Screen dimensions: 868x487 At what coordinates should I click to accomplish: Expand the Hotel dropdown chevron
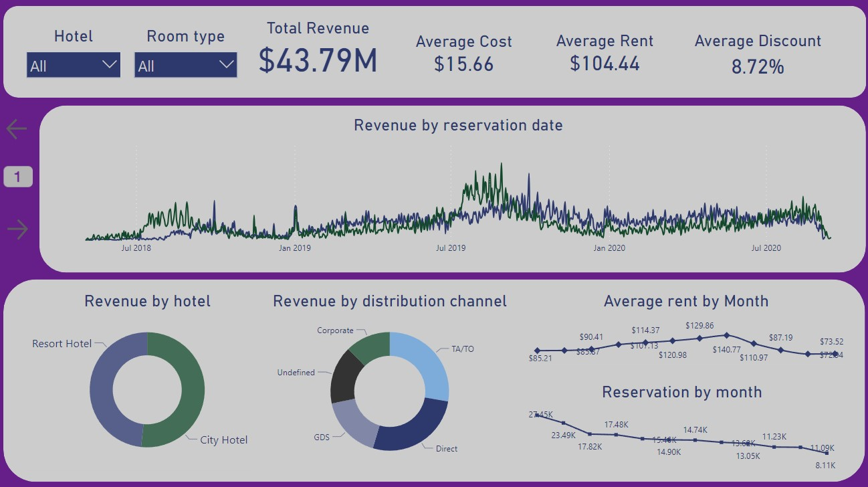pyautogui.click(x=110, y=65)
